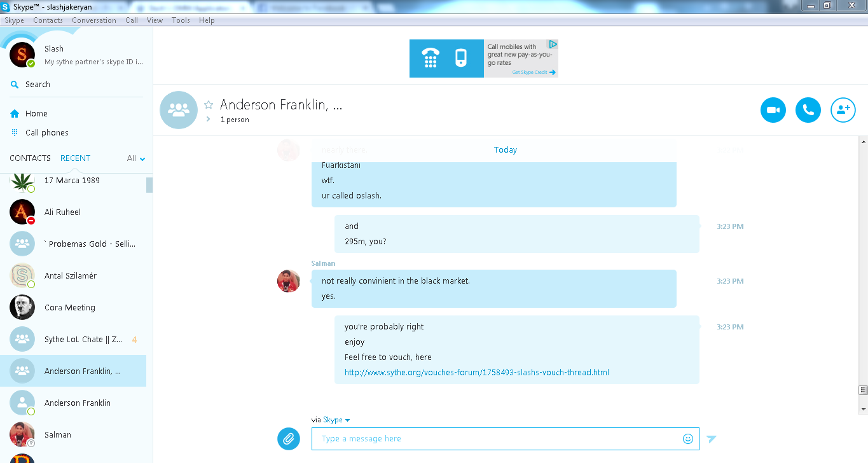Open the Tools menu
This screenshot has width=868, height=463.
(x=181, y=20)
